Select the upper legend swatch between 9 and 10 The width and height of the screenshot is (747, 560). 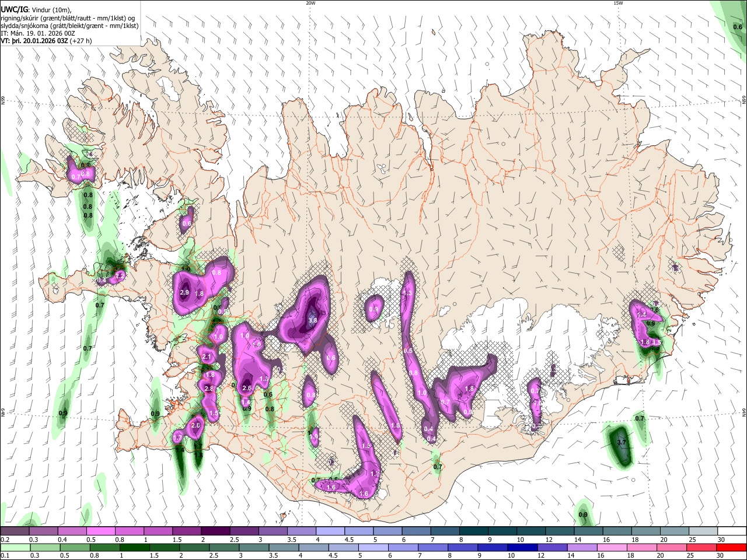(x=501, y=531)
